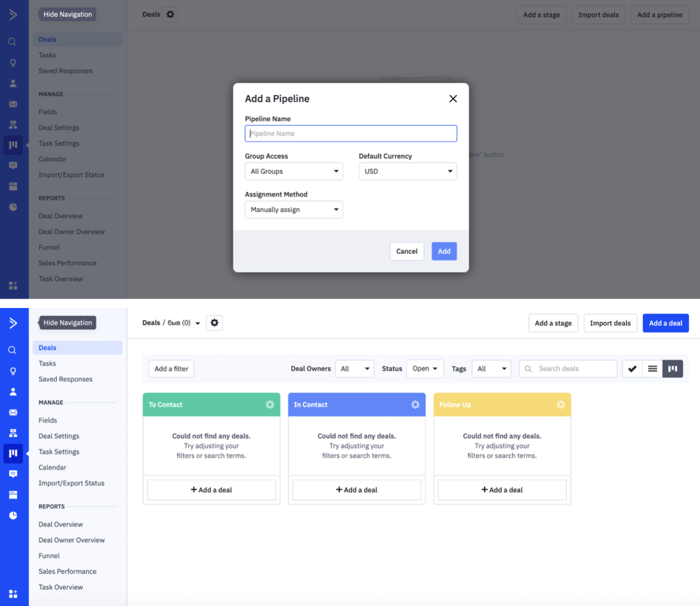Click the blue In Contact stage header
Screen dimensions: 700x606
pyautogui.click(x=357, y=405)
